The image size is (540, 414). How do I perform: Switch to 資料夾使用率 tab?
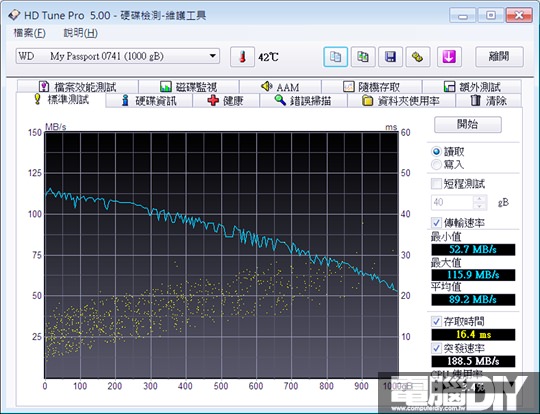[x=401, y=101]
